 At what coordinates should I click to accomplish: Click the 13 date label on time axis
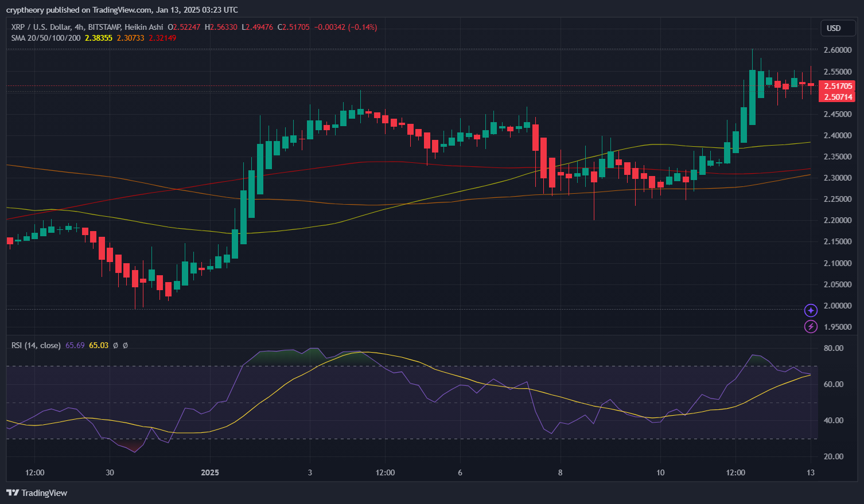[x=811, y=472]
